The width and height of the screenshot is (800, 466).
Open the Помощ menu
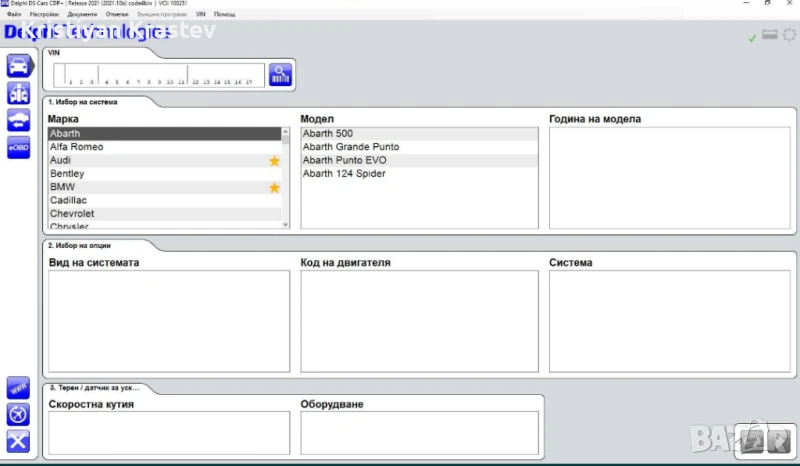click(x=224, y=15)
